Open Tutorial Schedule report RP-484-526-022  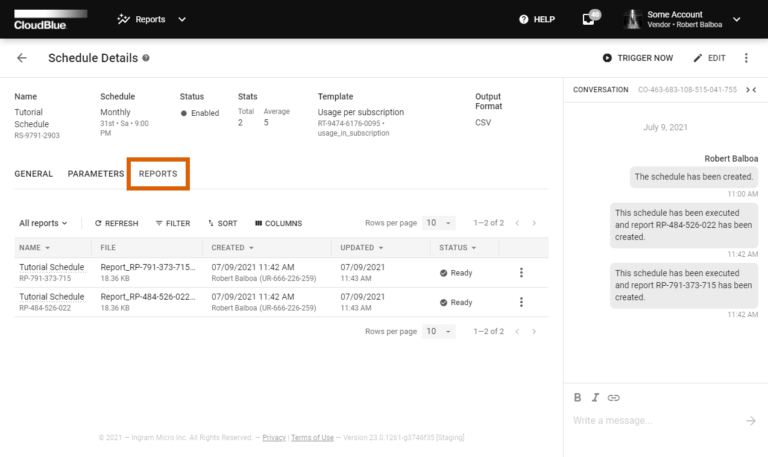51,297
